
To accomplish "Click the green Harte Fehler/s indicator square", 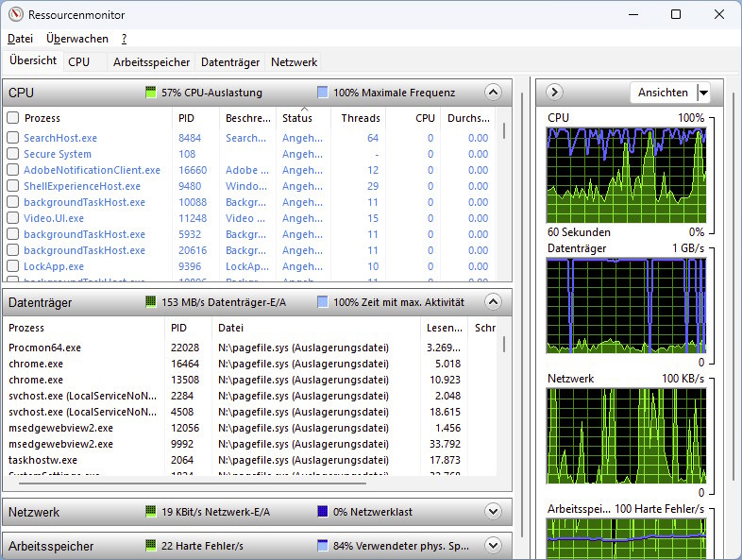I will (x=151, y=546).
